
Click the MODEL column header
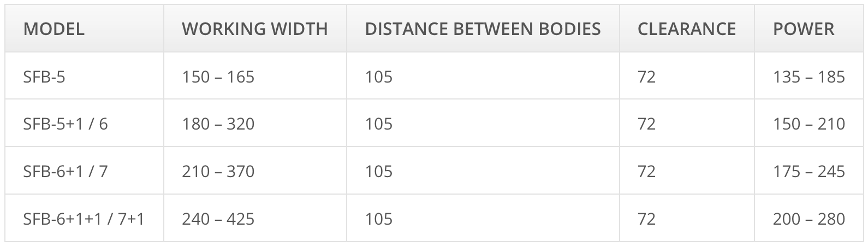[x=54, y=29]
